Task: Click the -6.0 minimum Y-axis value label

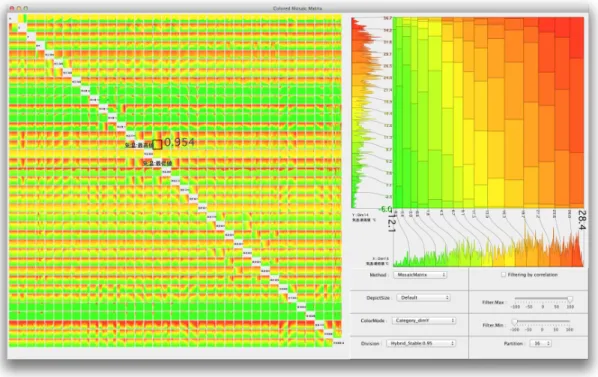Action: pyautogui.click(x=385, y=209)
